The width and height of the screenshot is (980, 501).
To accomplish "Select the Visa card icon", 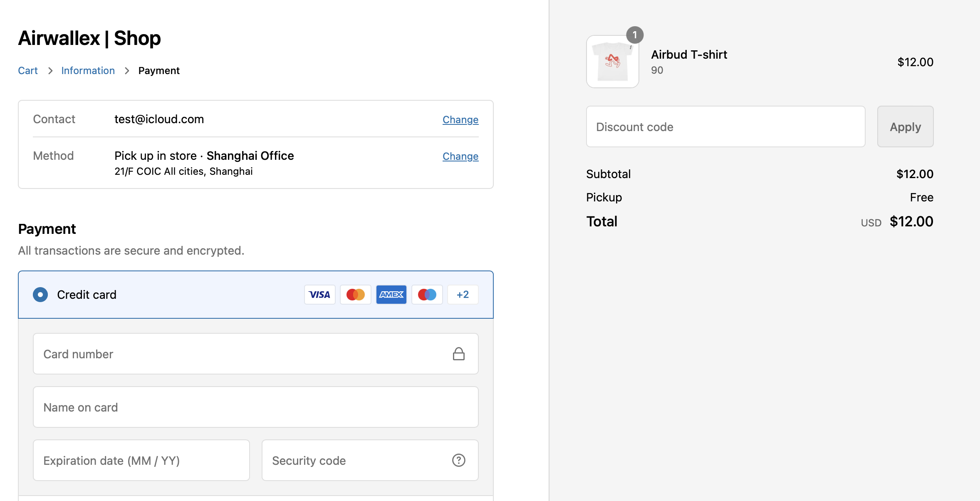I will 319,294.
